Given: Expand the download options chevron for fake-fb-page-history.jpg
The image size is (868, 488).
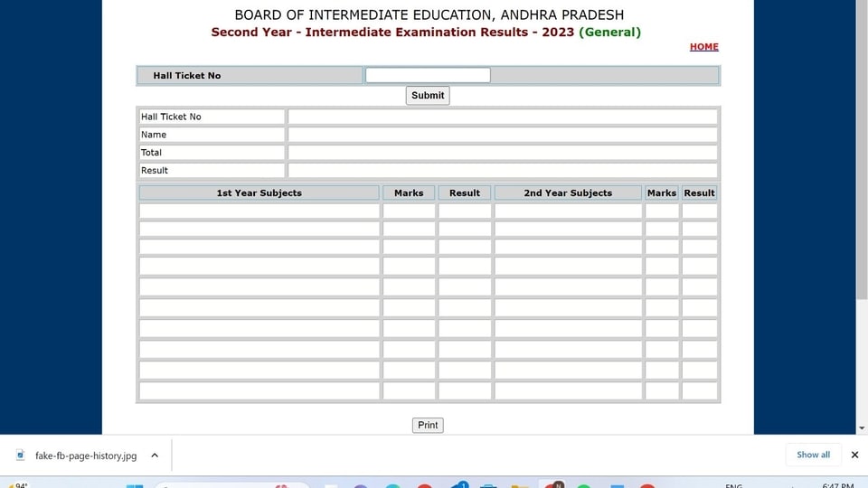Looking at the screenshot, I should (x=155, y=455).
